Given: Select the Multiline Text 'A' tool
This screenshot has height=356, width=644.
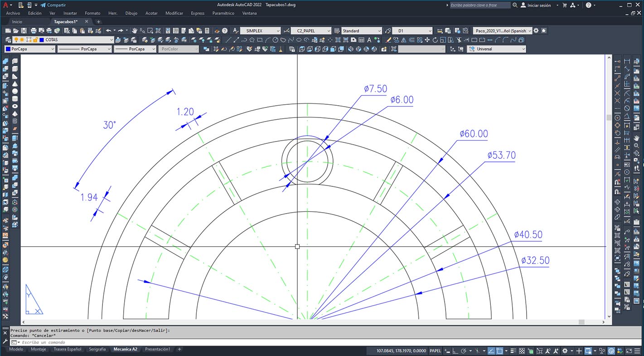Looking at the screenshot, I should click(235, 31).
